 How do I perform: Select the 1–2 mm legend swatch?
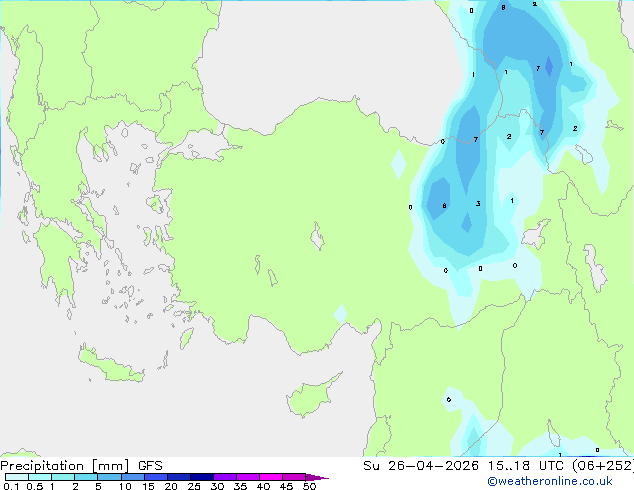(63, 477)
